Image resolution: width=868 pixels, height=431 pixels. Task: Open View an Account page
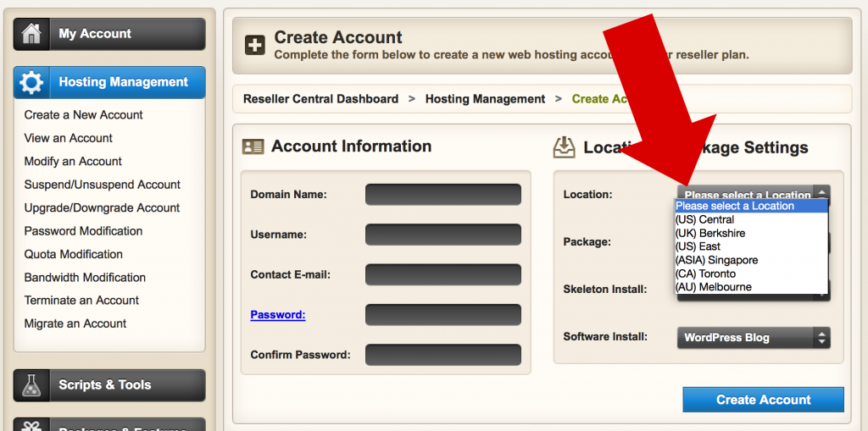(x=68, y=138)
